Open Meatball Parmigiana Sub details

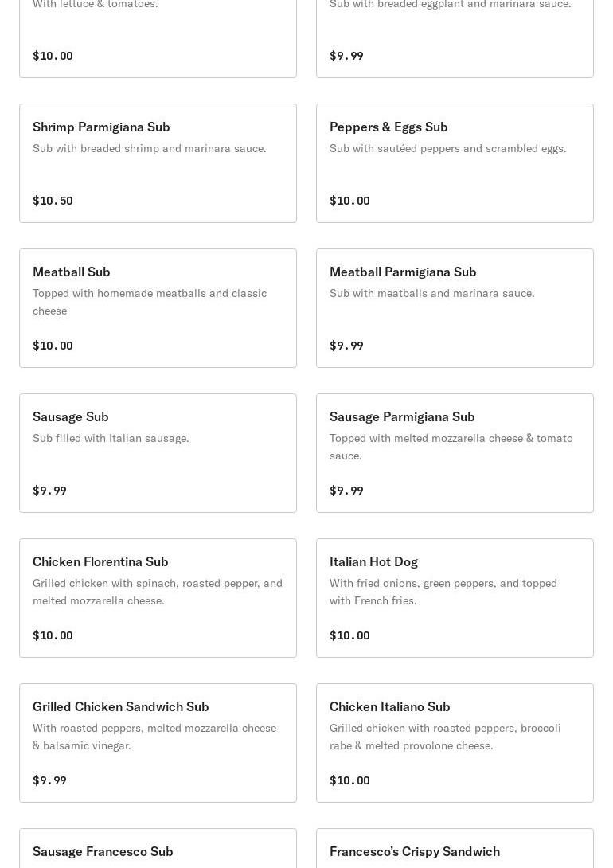tap(455, 308)
